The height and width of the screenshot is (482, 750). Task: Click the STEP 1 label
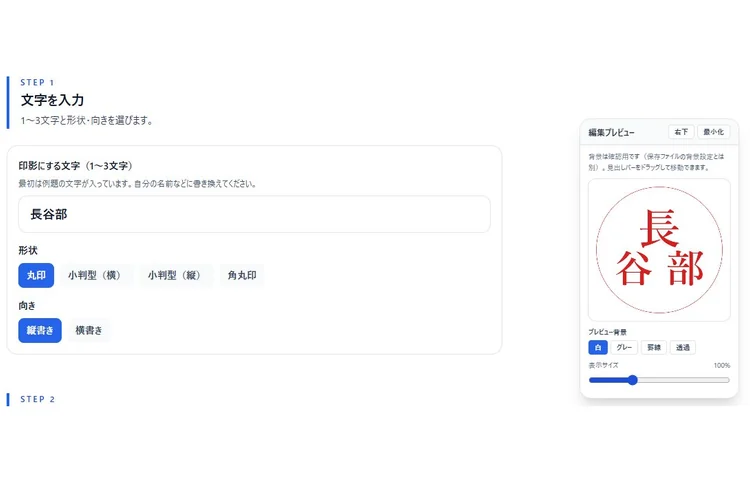(x=37, y=82)
